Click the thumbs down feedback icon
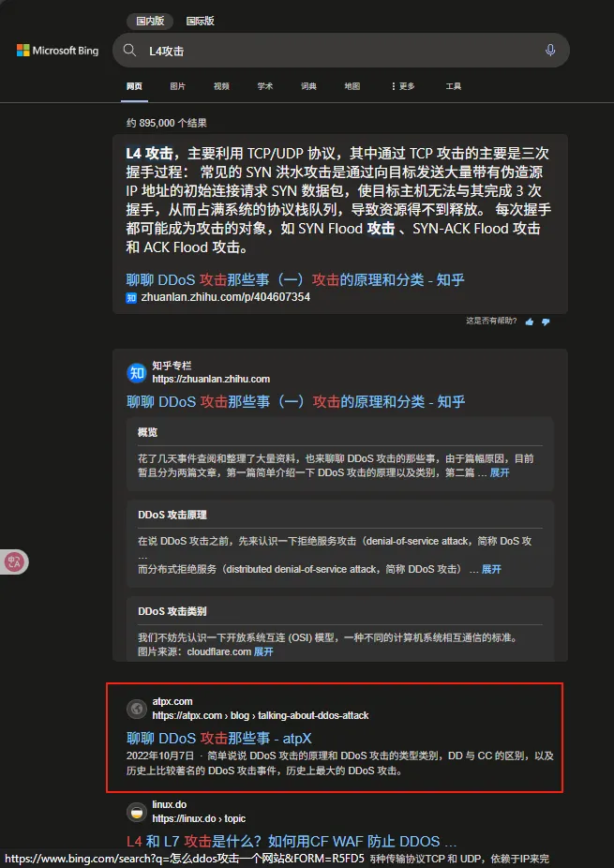614x868 pixels. coord(546,322)
